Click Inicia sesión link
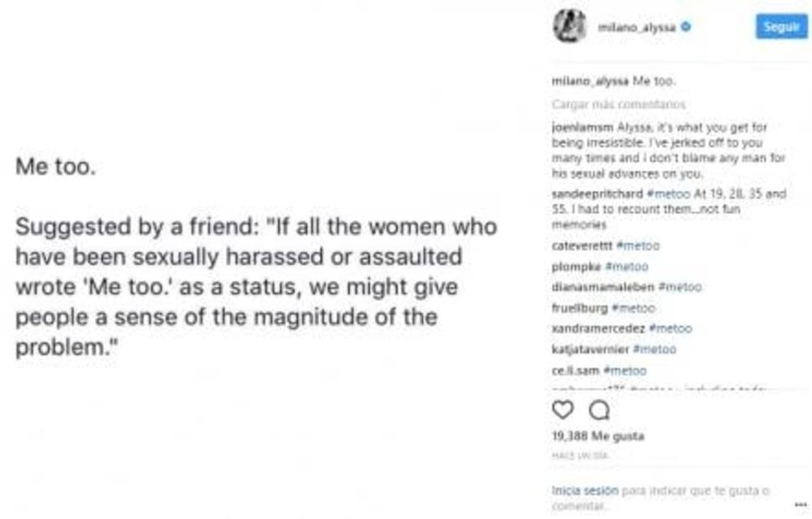This screenshot has height=519, width=812. tap(584, 491)
